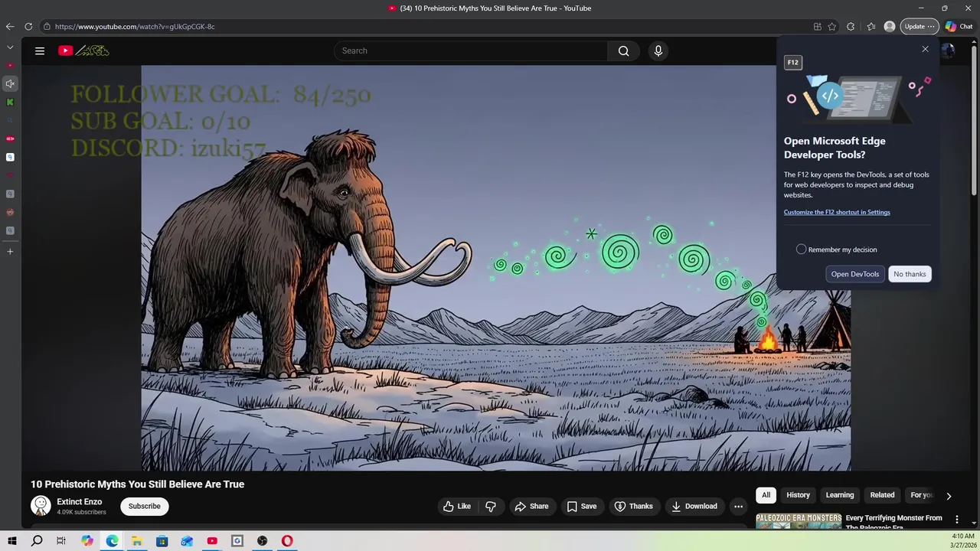Select the YouTube URL in address bar

click(135, 26)
